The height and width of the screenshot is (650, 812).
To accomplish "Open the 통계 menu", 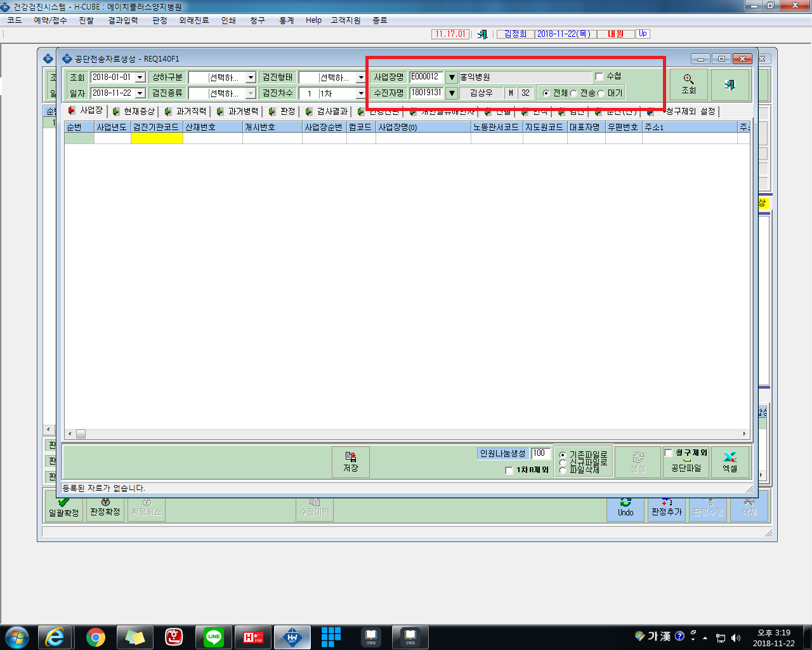I will (287, 20).
